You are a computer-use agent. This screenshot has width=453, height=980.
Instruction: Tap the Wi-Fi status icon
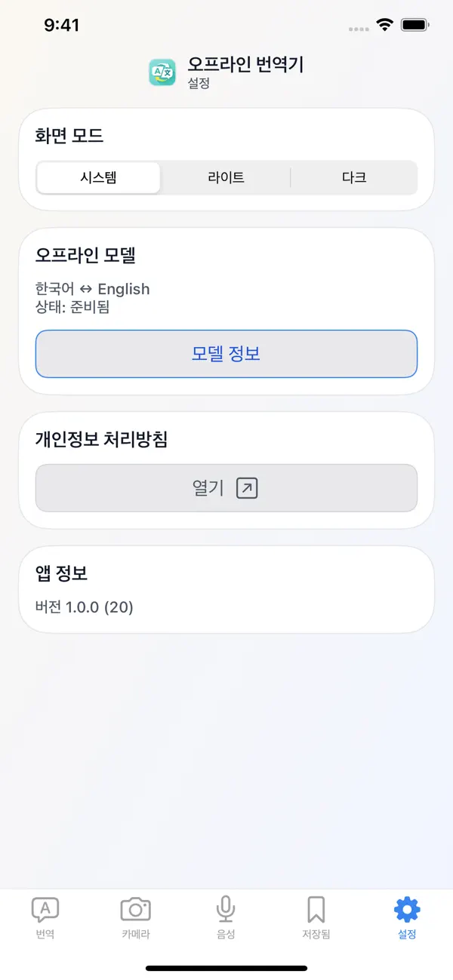click(384, 23)
